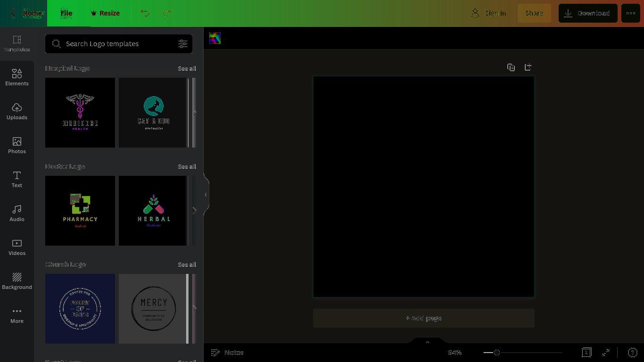See all Church Logo templates
The image size is (644, 362).
pyautogui.click(x=187, y=264)
